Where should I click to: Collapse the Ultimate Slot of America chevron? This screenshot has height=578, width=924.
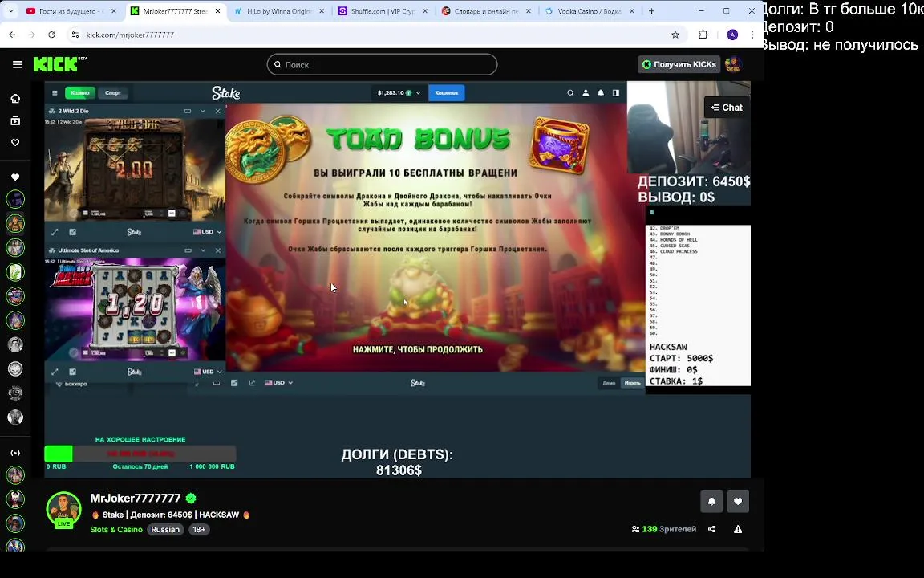(203, 250)
